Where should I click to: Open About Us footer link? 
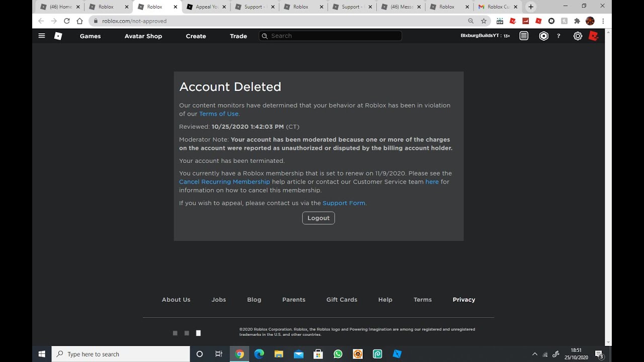coord(176,300)
